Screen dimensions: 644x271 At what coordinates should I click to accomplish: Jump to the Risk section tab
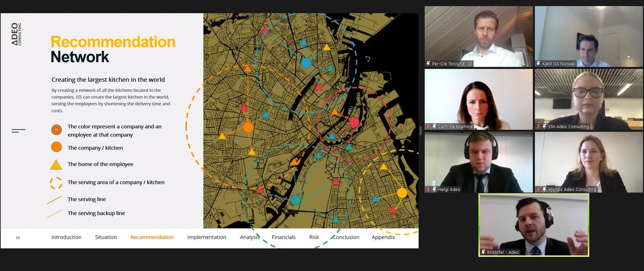pyautogui.click(x=314, y=237)
